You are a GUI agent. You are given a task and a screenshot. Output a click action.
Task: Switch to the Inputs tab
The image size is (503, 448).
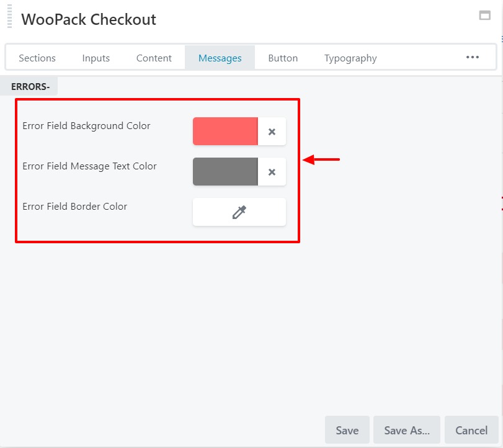coord(96,58)
